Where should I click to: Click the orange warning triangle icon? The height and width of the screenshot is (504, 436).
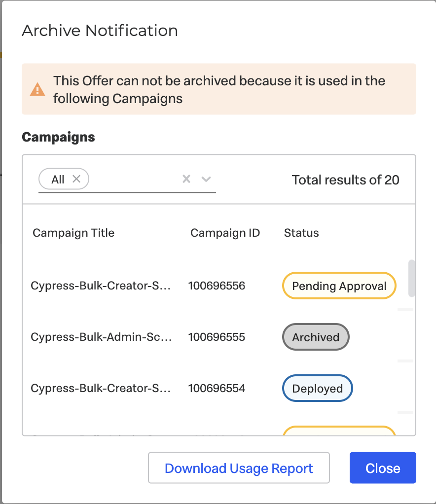[x=37, y=89]
